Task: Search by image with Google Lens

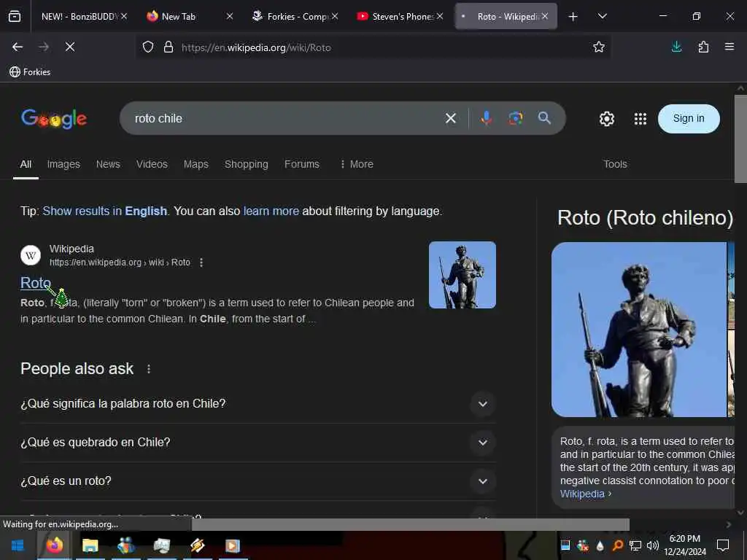Action: click(x=516, y=118)
